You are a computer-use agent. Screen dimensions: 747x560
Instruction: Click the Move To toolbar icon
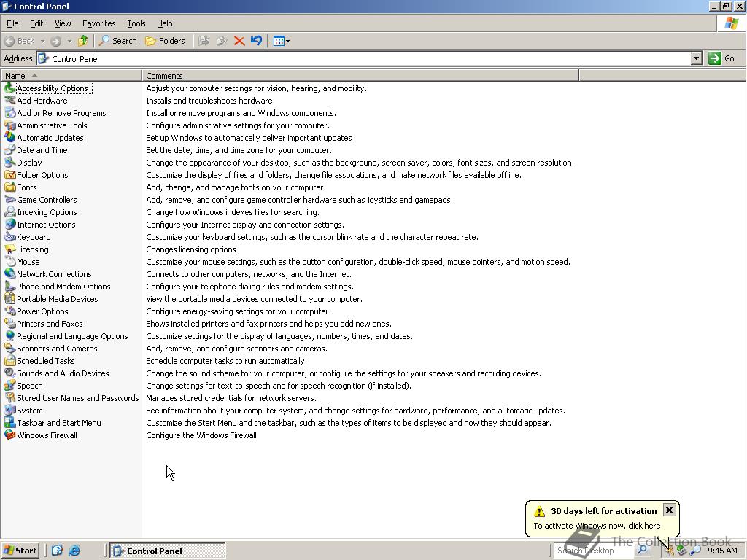tap(204, 41)
